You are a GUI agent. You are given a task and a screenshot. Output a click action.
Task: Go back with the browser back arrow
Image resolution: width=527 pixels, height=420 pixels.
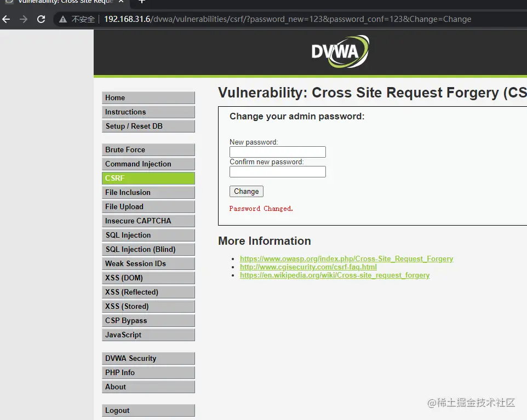[6, 19]
